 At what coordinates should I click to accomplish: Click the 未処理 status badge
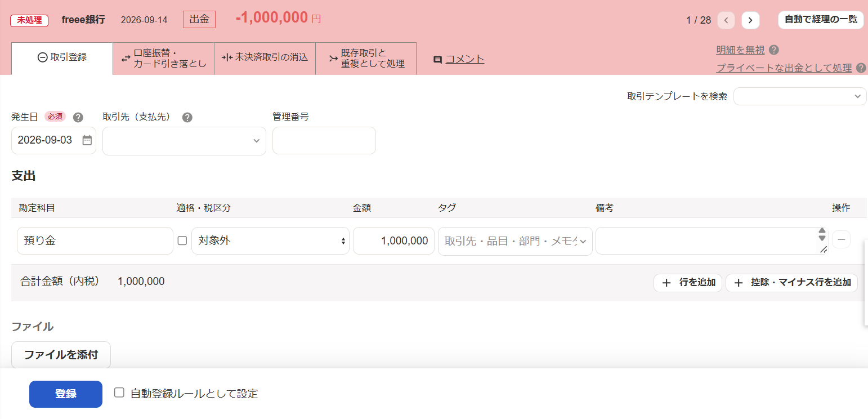(30, 20)
